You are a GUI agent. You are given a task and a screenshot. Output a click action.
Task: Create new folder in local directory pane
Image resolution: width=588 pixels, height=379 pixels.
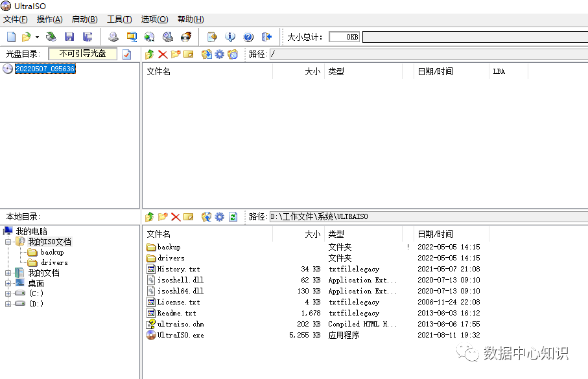pyautogui.click(x=163, y=216)
